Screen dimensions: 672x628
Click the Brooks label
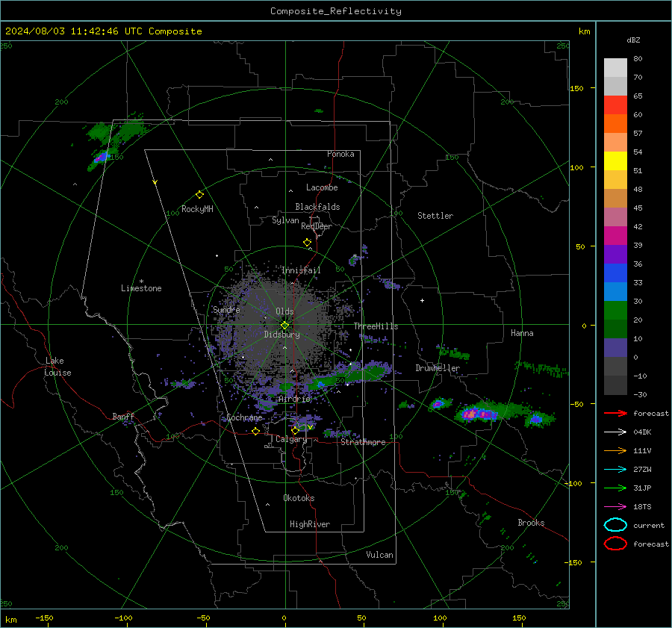pos(531,523)
